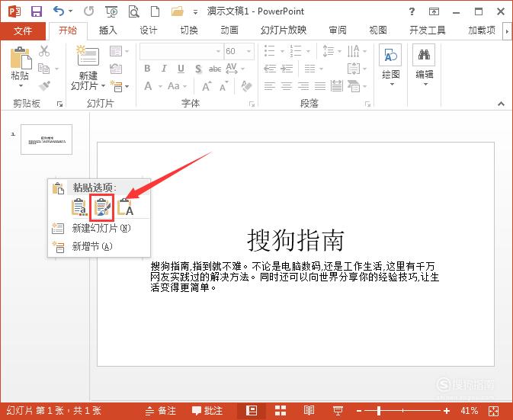Open the font name combo box
The height and width of the screenshot is (420, 513).
tap(182, 51)
